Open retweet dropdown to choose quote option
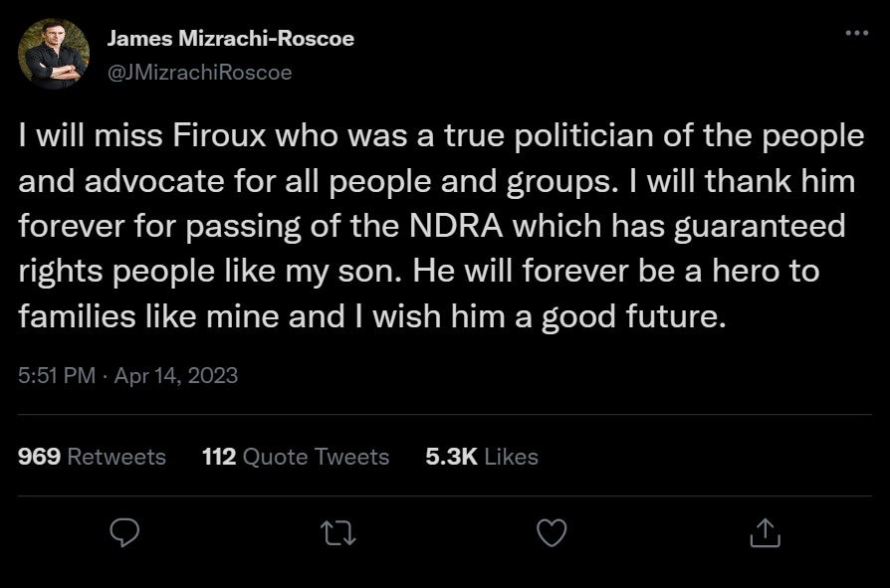This screenshot has width=890, height=588. click(x=336, y=534)
